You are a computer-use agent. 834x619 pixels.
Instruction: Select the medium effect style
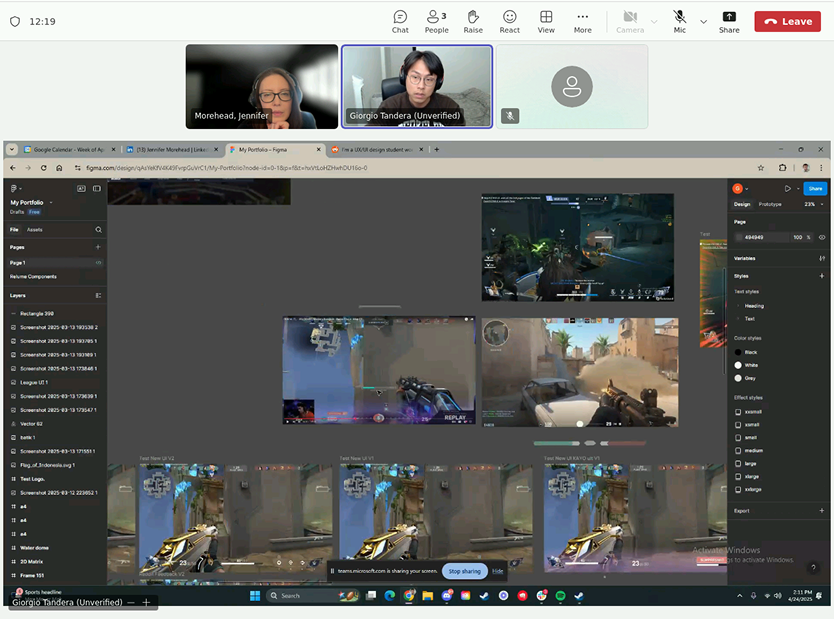pyautogui.click(x=749, y=450)
